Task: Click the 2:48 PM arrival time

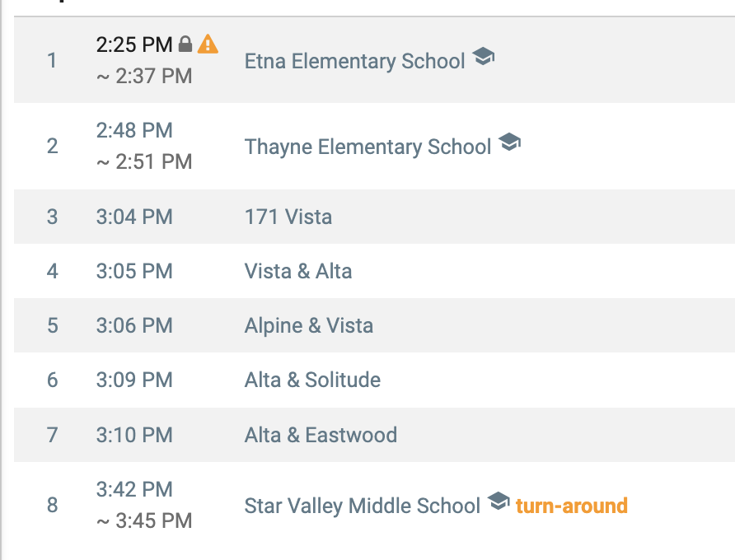Action: 134,130
